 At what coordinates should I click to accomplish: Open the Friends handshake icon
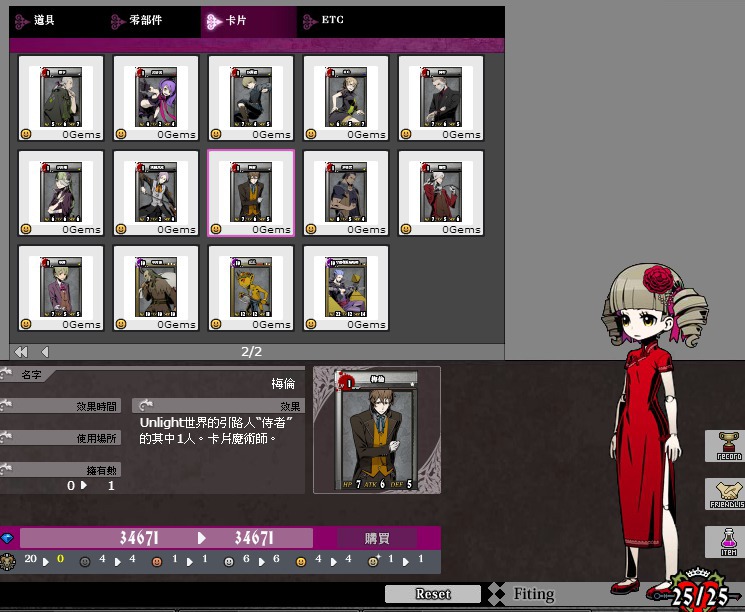point(729,493)
